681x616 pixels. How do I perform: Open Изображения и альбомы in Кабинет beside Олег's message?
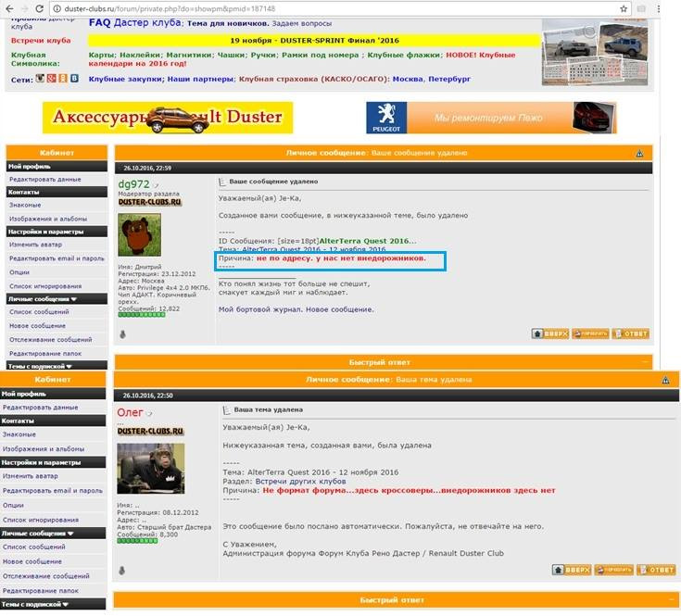[44, 449]
